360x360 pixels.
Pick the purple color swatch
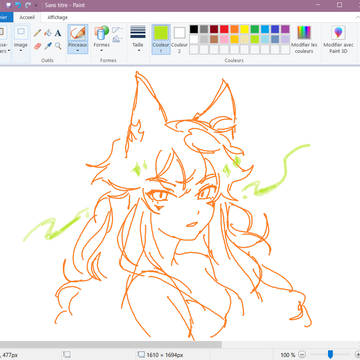pyautogui.click(x=285, y=29)
